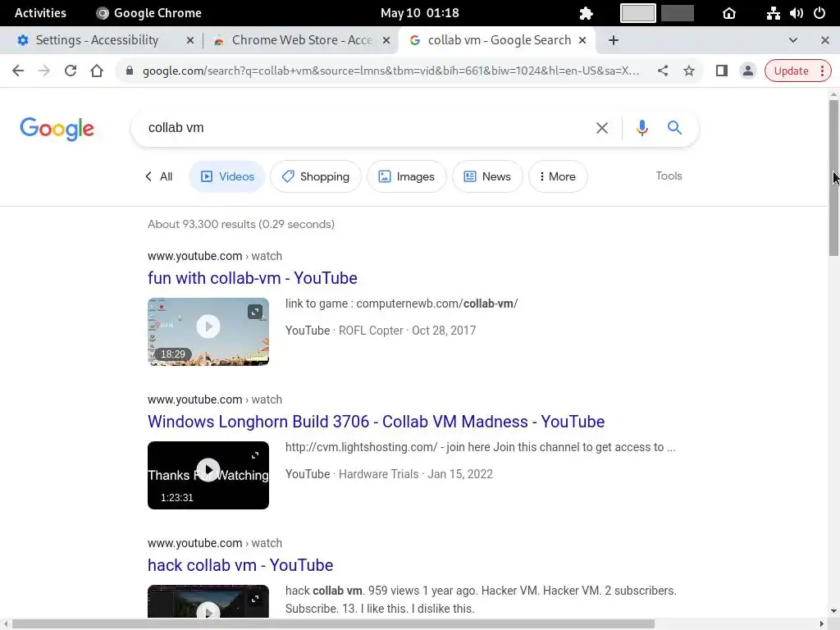
Task: Open hack collab vm video thumbnail
Action: tap(208, 602)
